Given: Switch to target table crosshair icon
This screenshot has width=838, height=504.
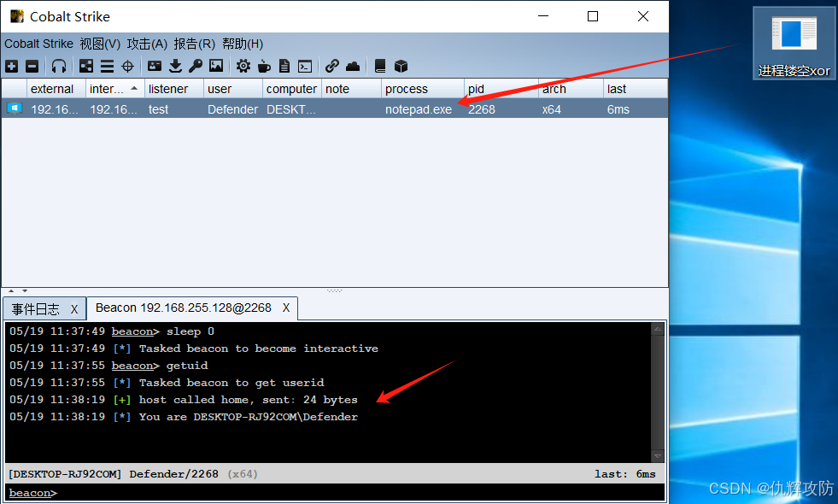Looking at the screenshot, I should click(128, 67).
